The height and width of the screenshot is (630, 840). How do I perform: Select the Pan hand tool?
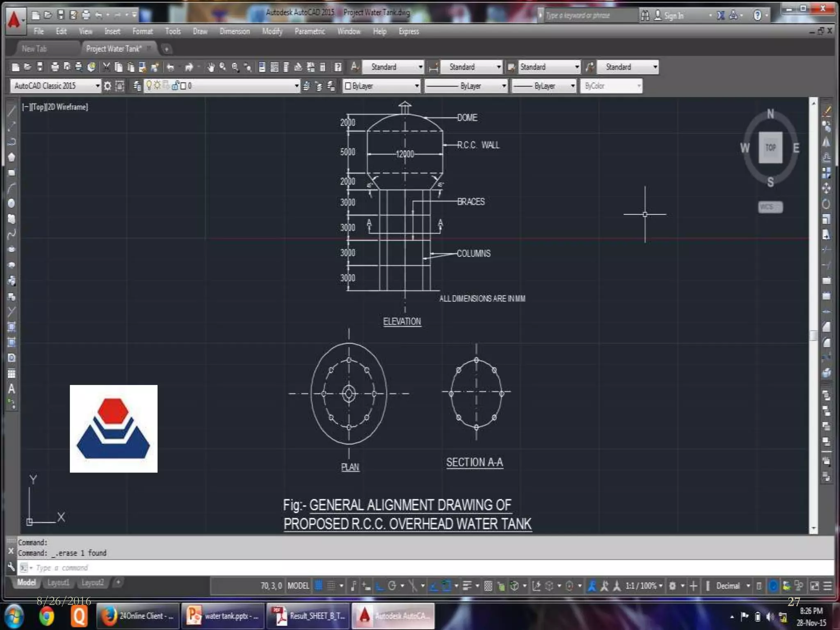point(211,67)
